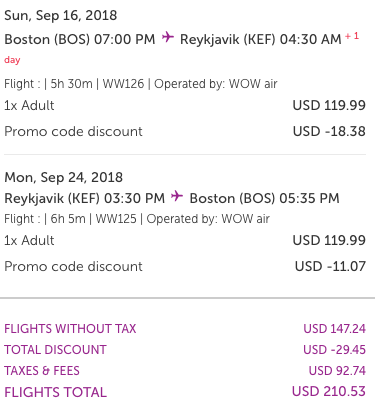The width and height of the screenshot is (375, 416).
Task: Click FLIGHTS TOTAL label
Action: pos(55,392)
